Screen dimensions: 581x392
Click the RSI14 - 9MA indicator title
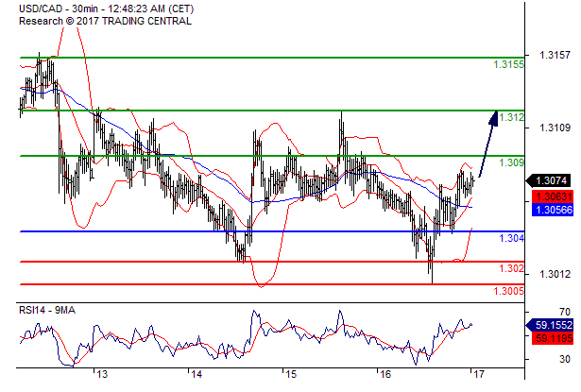click(x=47, y=310)
